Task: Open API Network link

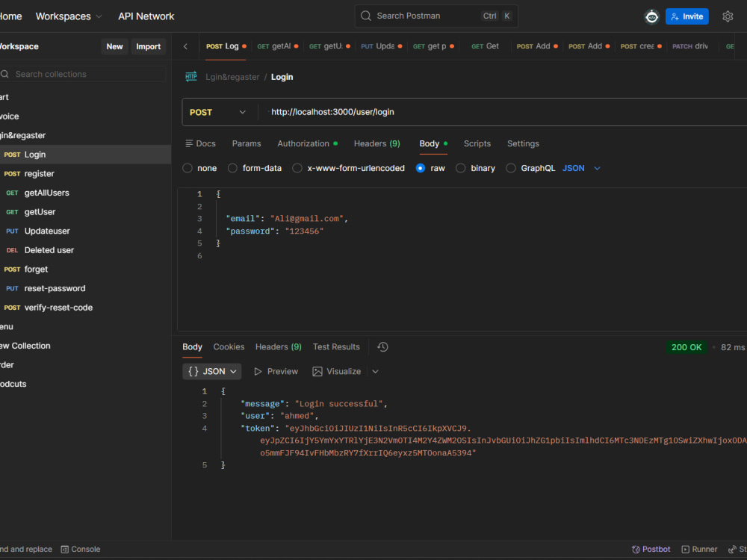Action: point(146,16)
